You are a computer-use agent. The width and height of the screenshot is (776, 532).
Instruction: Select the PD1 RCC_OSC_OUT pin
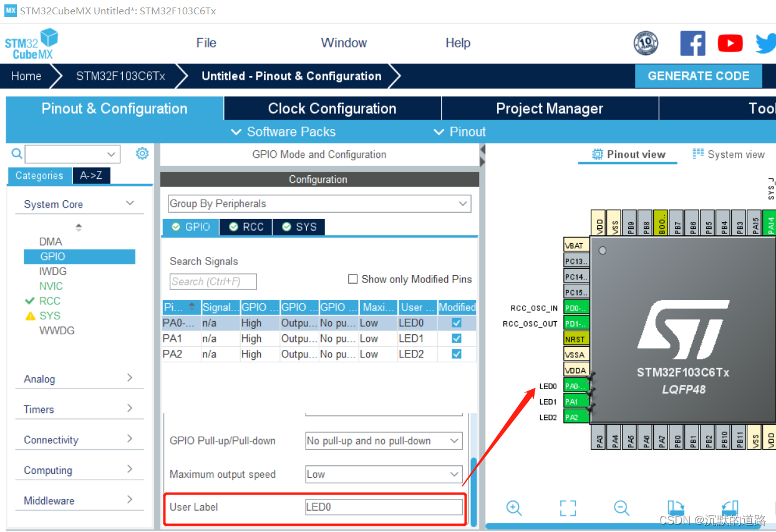pyautogui.click(x=576, y=324)
